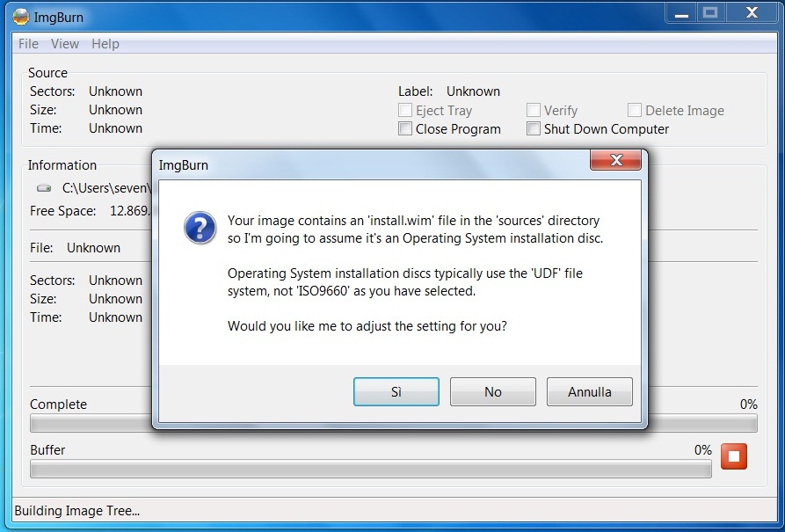Minimize the ImgBurn main window
Viewport: 785px width, 532px height.
pos(681,13)
